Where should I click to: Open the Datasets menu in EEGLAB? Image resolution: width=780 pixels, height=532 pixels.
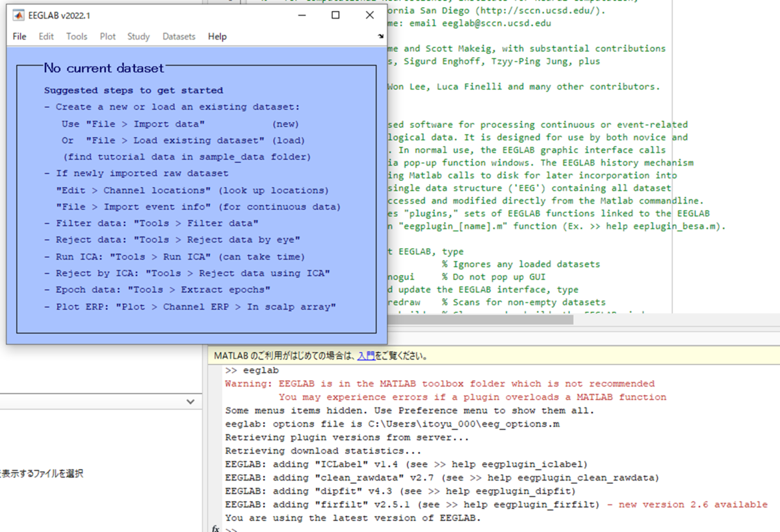click(x=179, y=36)
